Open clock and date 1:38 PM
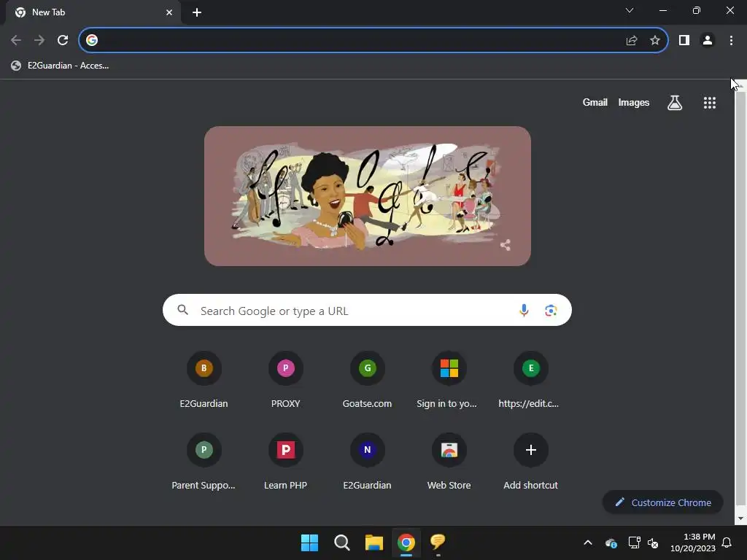 tap(693, 542)
